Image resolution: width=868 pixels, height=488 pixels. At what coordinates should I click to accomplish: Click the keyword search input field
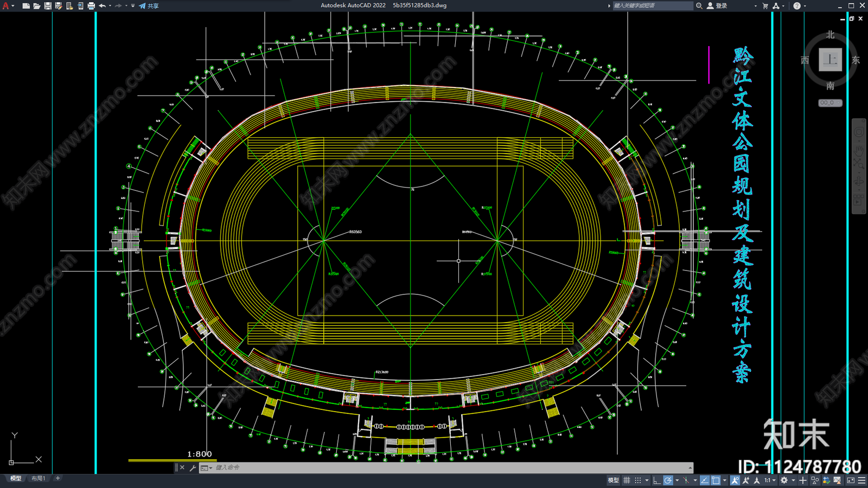point(653,5)
